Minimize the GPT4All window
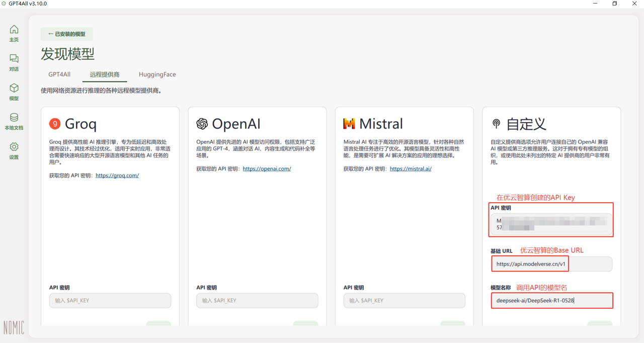644x343 pixels. (x=595, y=4)
